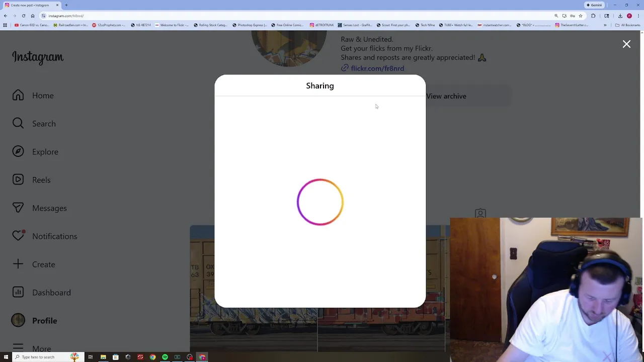Open the instantwatcher.com bookmark

(x=495, y=25)
